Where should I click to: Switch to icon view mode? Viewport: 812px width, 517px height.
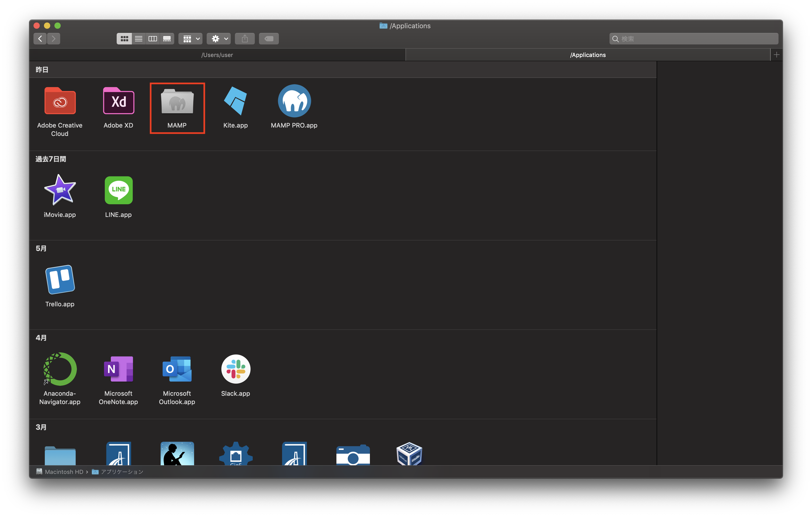point(124,39)
